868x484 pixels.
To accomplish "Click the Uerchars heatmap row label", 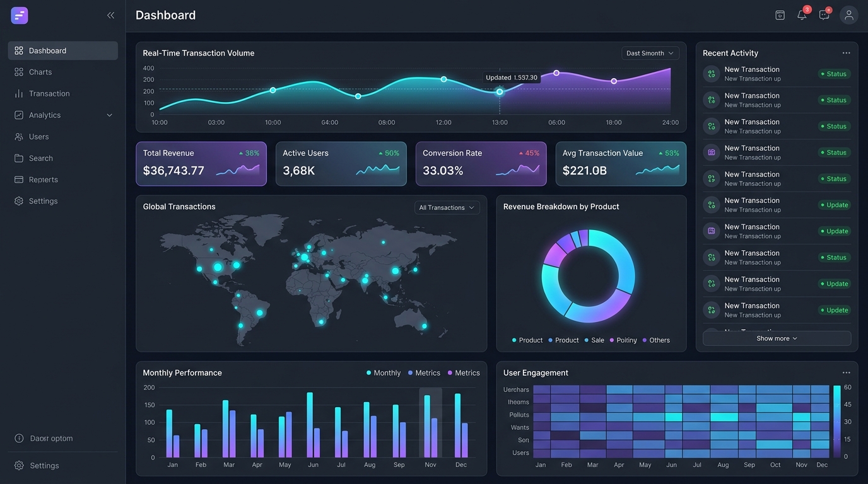I will 516,389.
